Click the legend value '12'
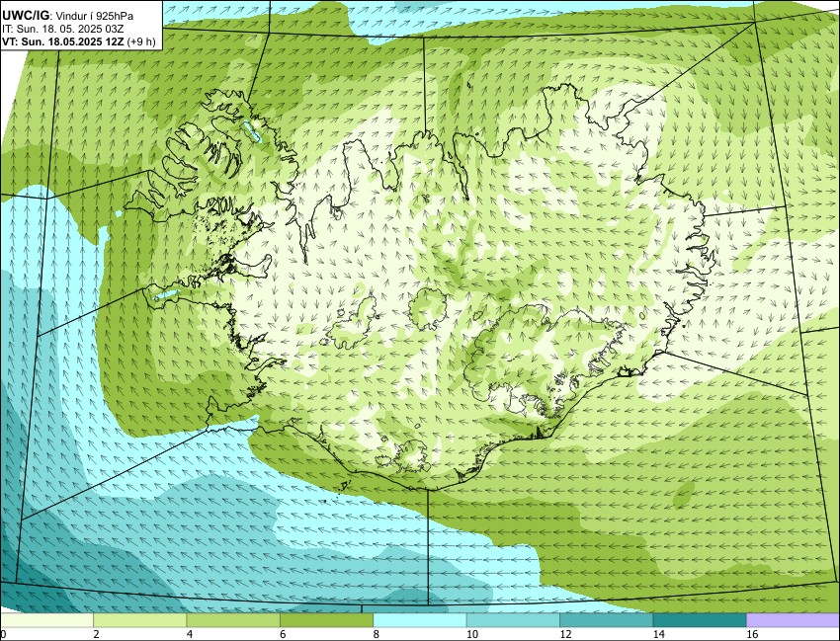This screenshot has height=641, width=840. click(x=565, y=634)
